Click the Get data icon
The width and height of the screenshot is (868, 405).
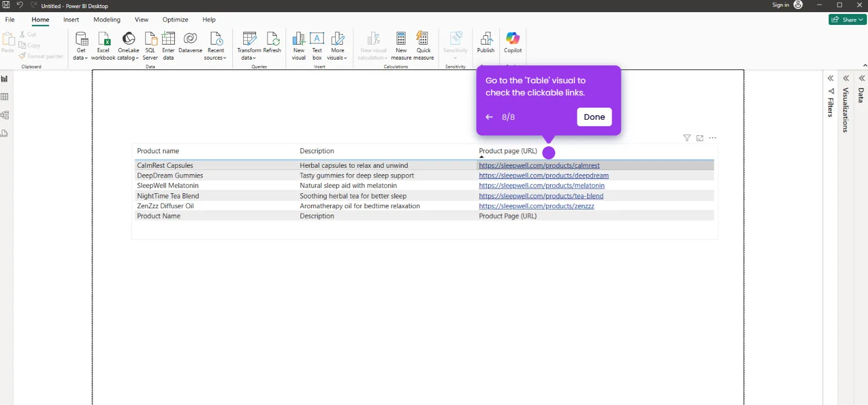click(x=82, y=39)
